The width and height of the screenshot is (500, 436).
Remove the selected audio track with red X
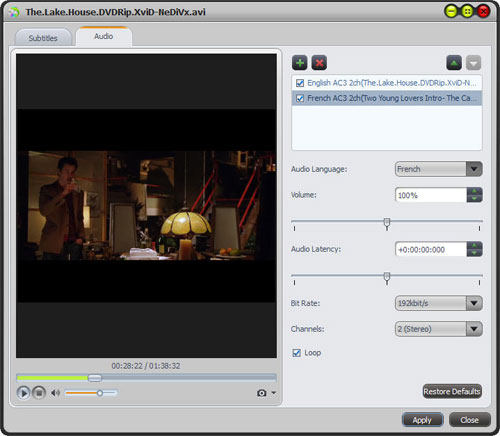pyautogui.click(x=319, y=63)
